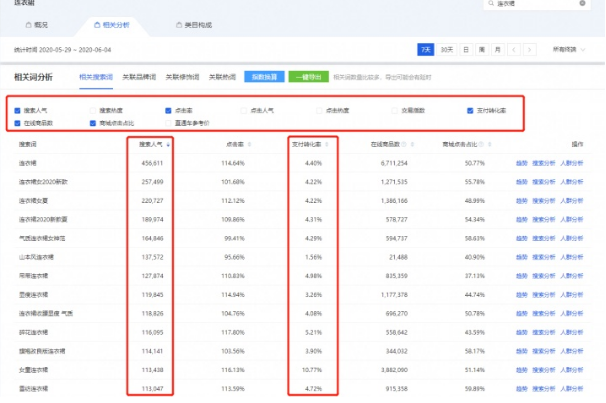The height and width of the screenshot is (403, 606).
Task: Click the icon beside the 概况 tab
Action: [28, 25]
